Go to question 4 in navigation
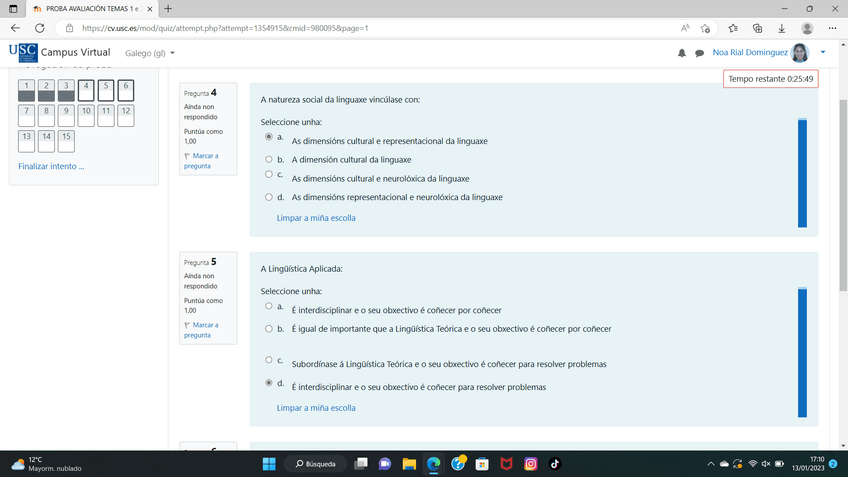The image size is (848, 477). click(x=86, y=90)
